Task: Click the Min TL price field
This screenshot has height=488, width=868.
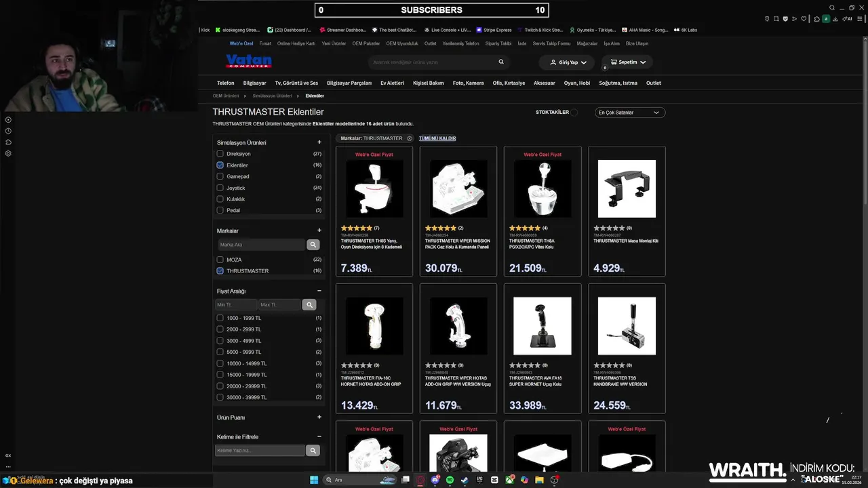Action: [236, 305]
